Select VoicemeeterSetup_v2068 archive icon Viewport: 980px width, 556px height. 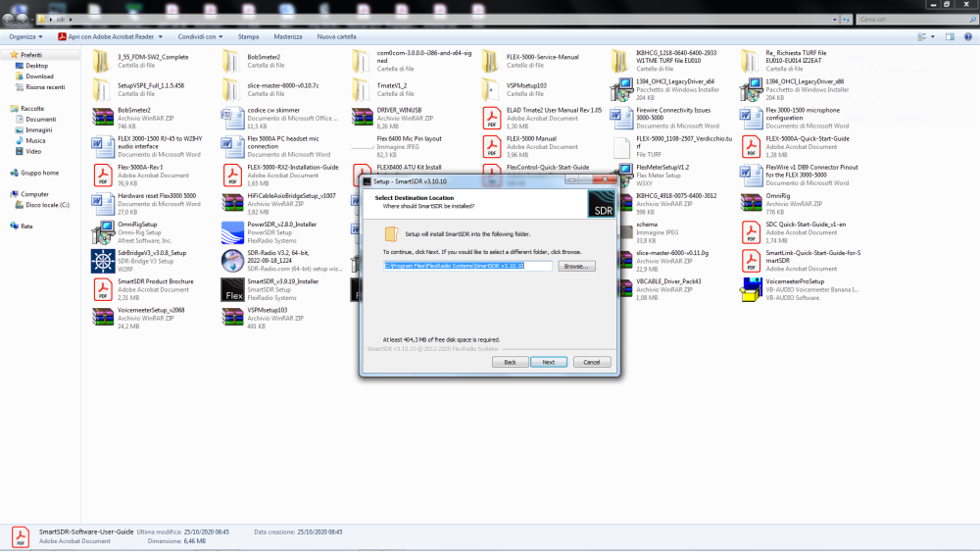[103, 318]
